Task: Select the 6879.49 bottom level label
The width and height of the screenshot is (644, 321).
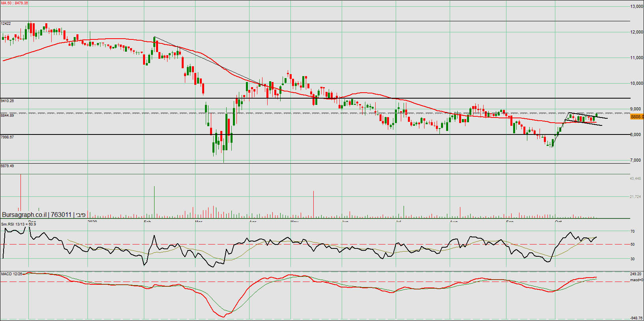Action: tap(7, 166)
